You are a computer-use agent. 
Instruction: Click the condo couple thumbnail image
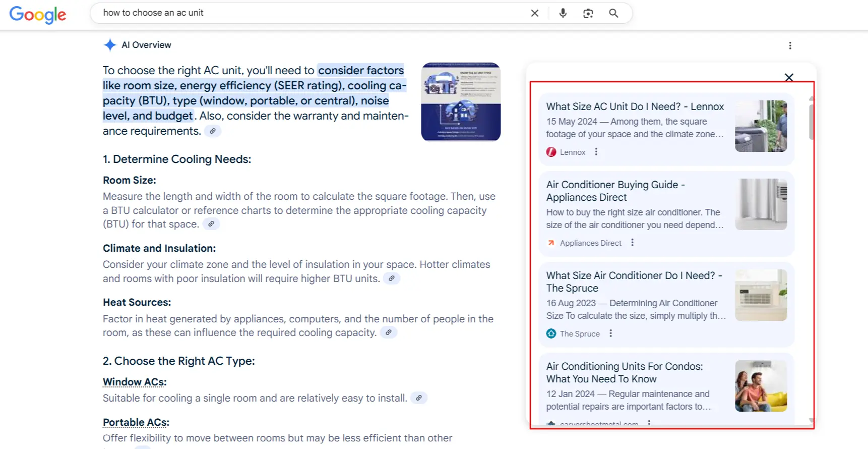pyautogui.click(x=761, y=386)
